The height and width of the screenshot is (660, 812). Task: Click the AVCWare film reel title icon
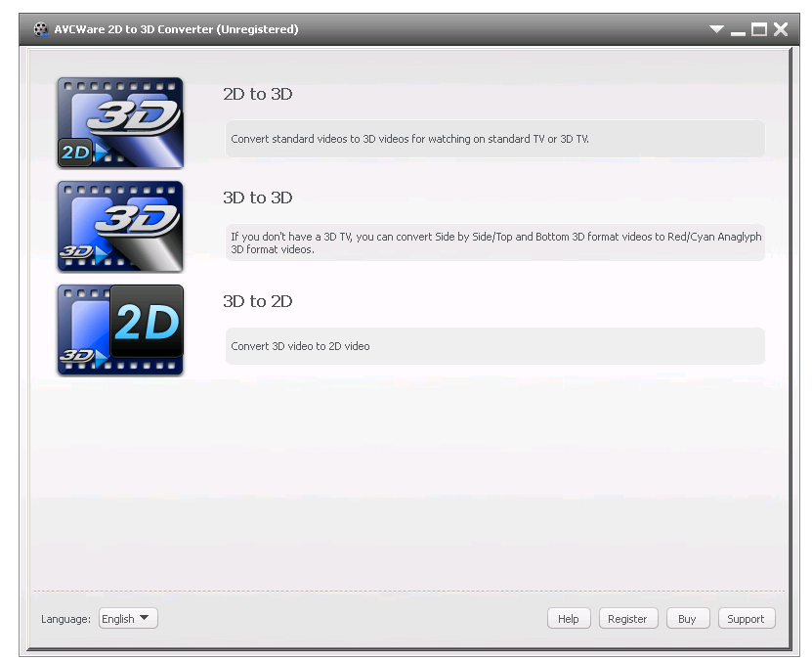41,29
